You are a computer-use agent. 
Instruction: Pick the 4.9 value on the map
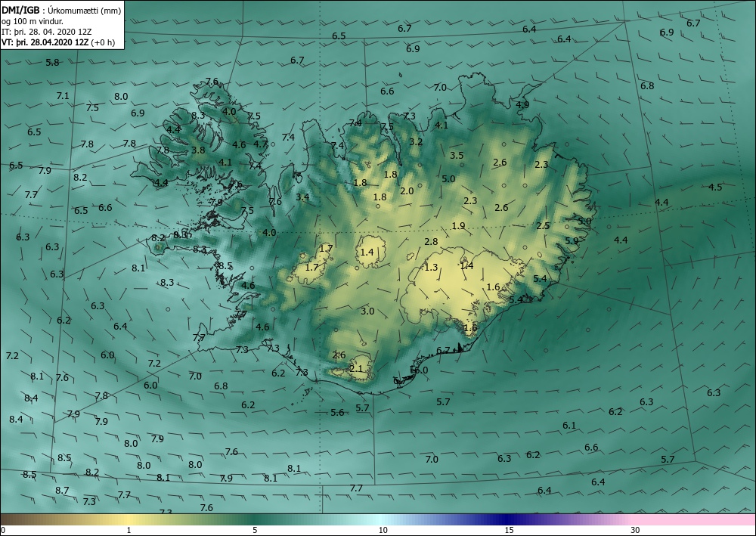[x=522, y=104]
